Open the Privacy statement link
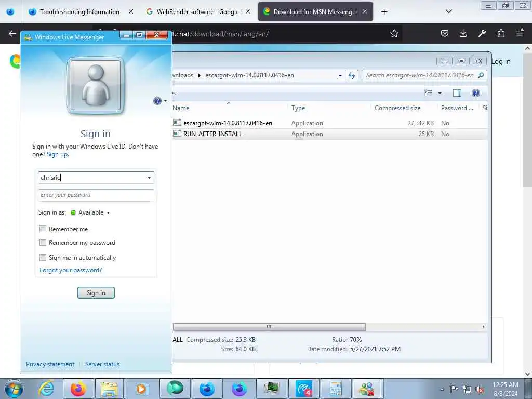 tap(50, 364)
